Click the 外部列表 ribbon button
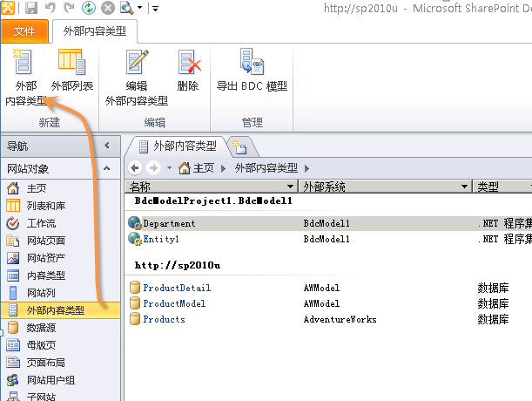532x401 pixels. [72, 71]
